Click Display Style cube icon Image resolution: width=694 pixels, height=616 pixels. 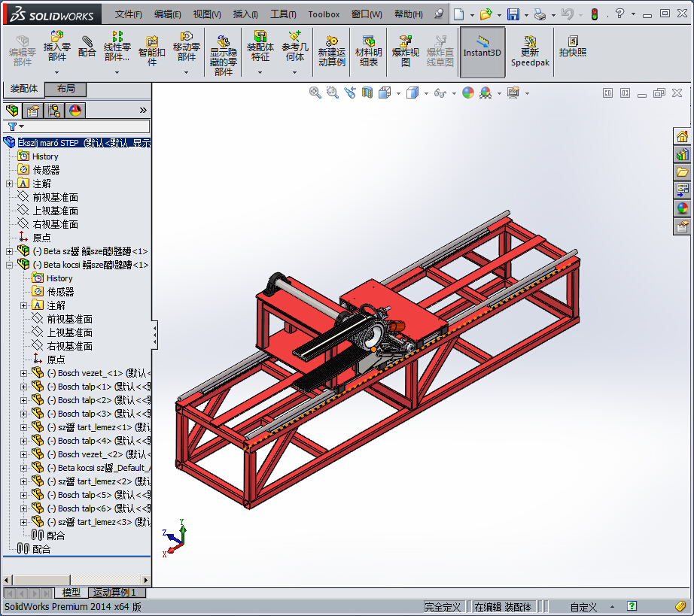coord(412,93)
